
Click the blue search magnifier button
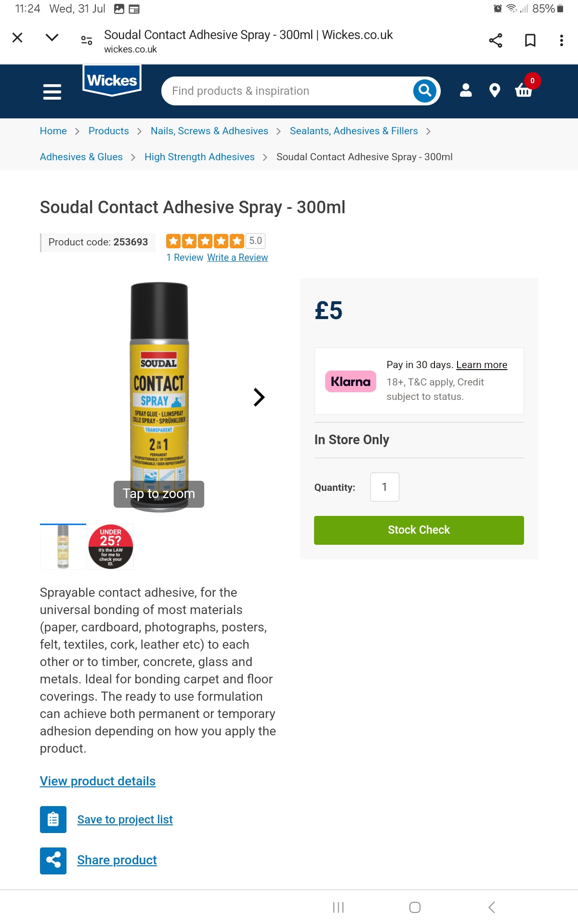click(425, 90)
